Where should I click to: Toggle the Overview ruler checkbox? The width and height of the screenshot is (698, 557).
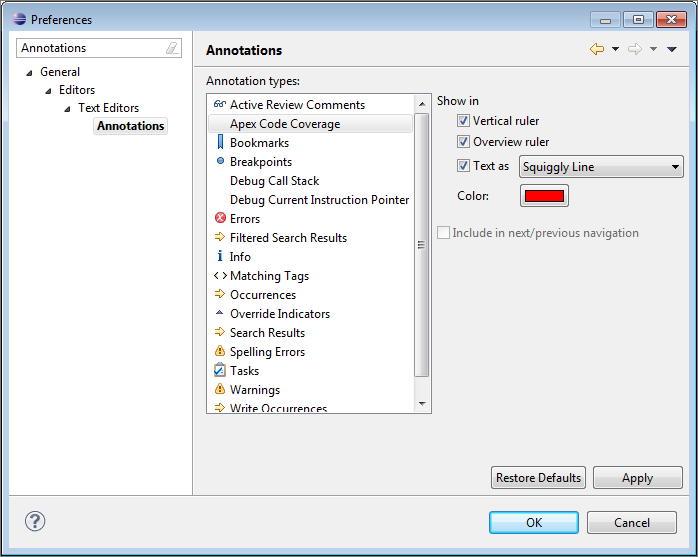[x=463, y=142]
